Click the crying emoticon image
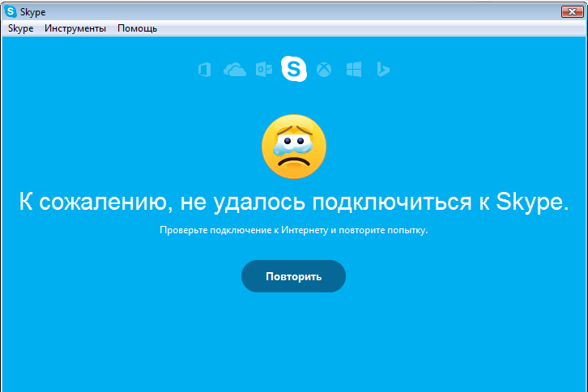Image resolution: width=588 pixels, height=392 pixels. 294,147
